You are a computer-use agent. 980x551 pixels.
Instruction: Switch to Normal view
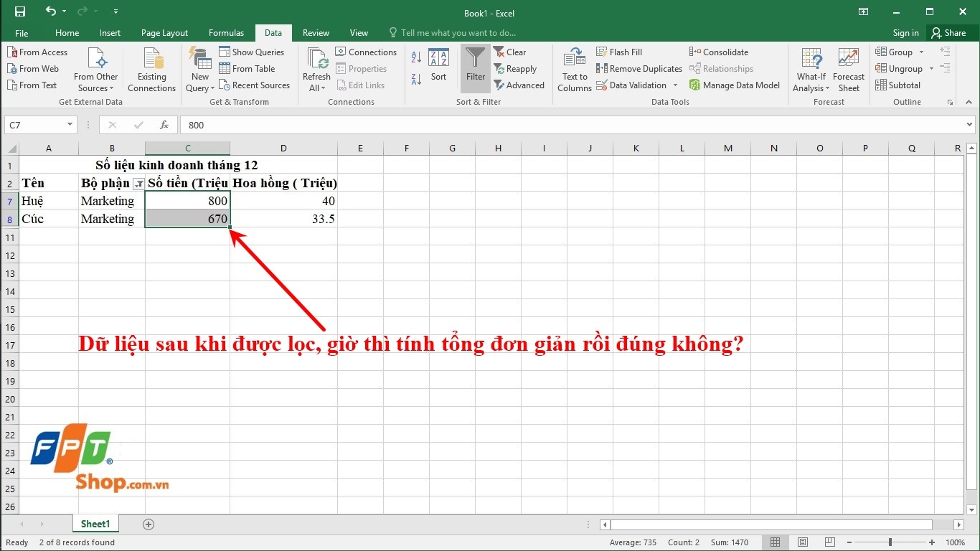pyautogui.click(x=775, y=542)
